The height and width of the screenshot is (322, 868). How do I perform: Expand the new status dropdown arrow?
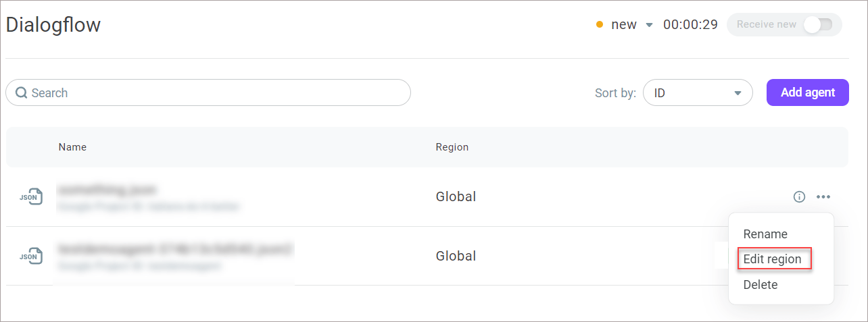click(649, 25)
